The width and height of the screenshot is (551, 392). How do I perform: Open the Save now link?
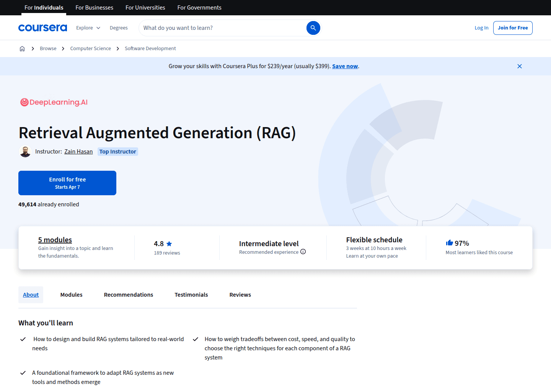pos(344,66)
